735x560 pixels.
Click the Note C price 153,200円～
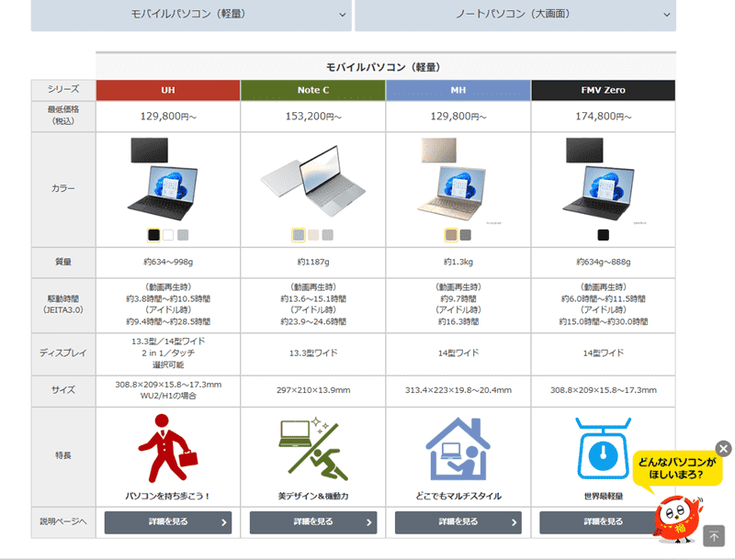pos(313,116)
